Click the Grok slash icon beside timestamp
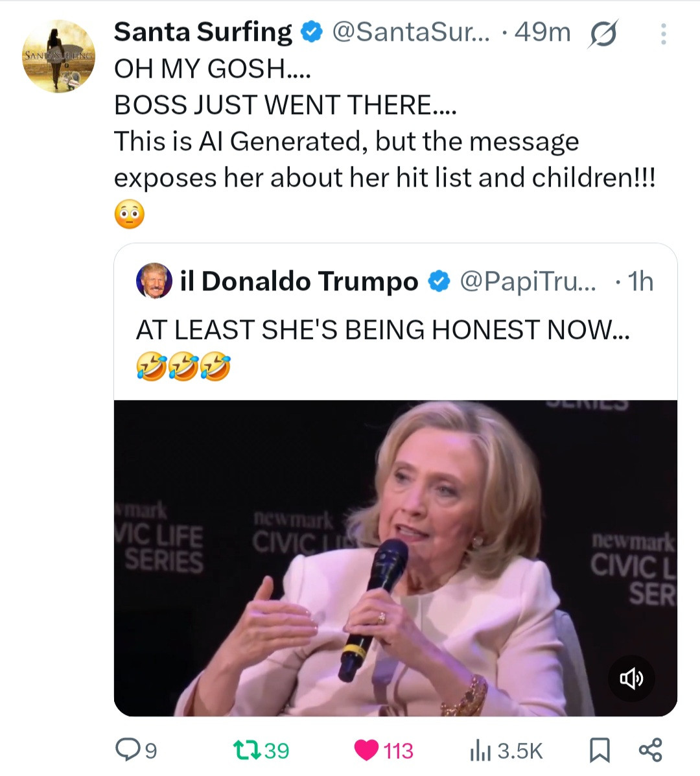Screen dimensions: 700x776 602,34
